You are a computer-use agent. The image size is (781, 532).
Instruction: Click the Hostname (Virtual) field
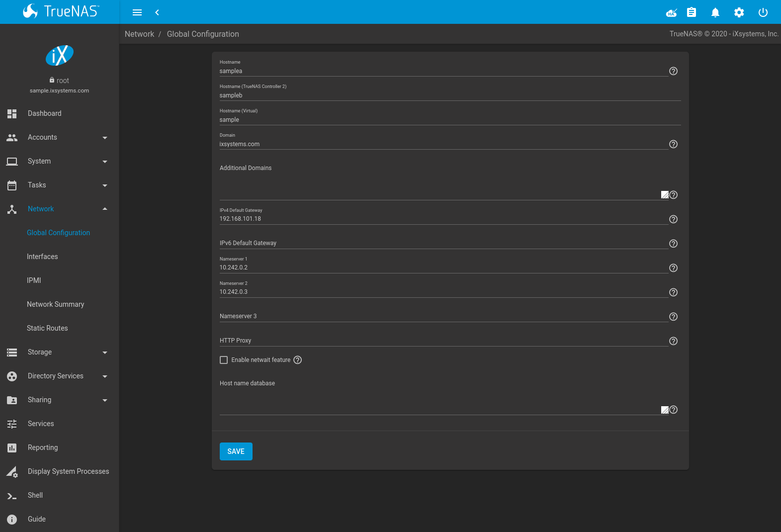(450, 120)
